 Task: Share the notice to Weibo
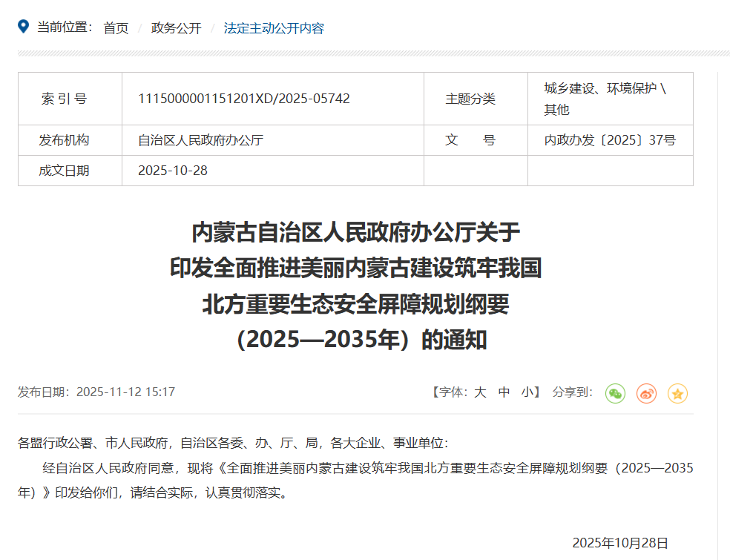[646, 393]
